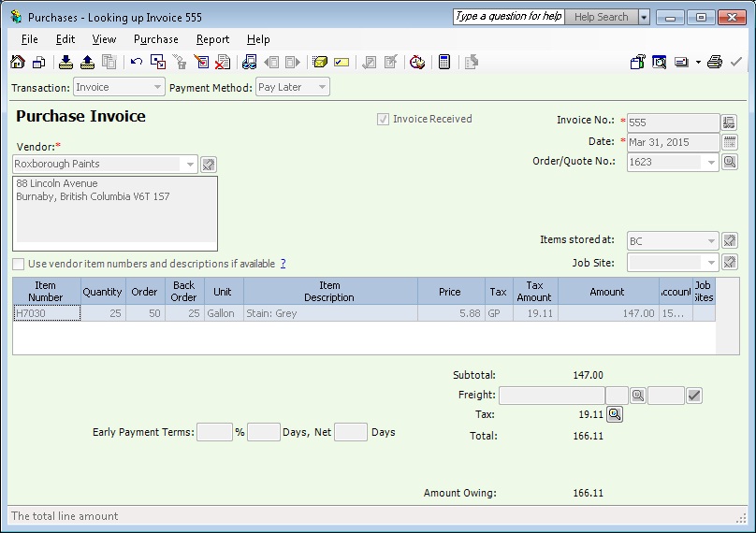Click the Home window icon in toolbar
Screen dimensions: 756x533
pyautogui.click(x=18, y=62)
